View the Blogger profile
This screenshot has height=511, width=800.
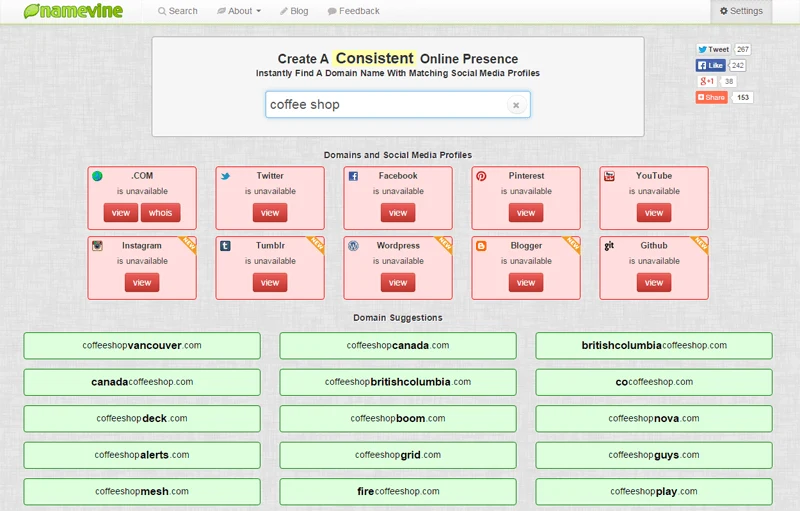click(x=526, y=283)
